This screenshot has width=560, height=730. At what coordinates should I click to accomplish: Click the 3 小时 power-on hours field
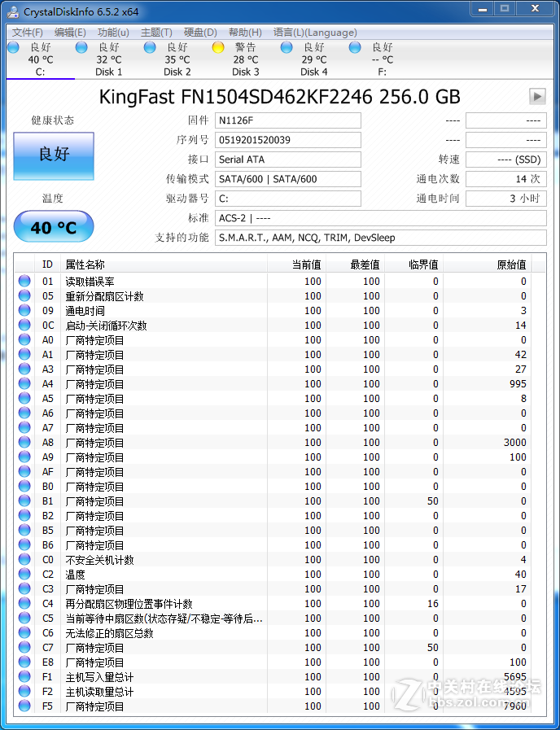point(506,199)
